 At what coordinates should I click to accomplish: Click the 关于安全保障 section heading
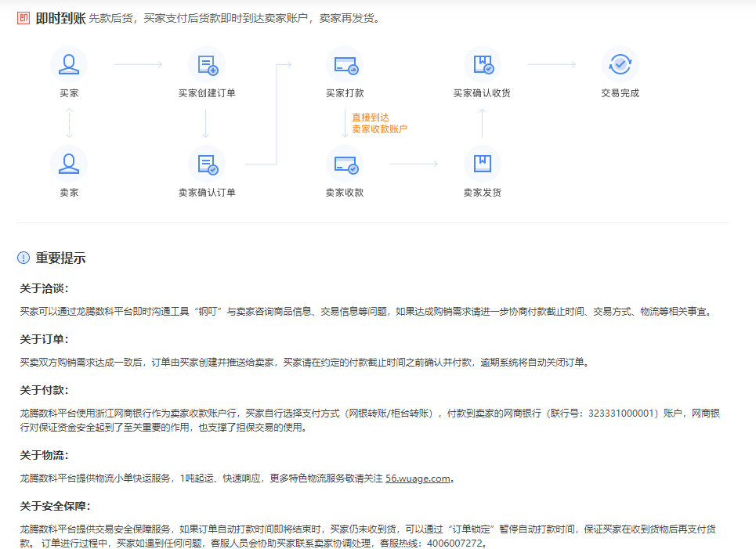55,506
